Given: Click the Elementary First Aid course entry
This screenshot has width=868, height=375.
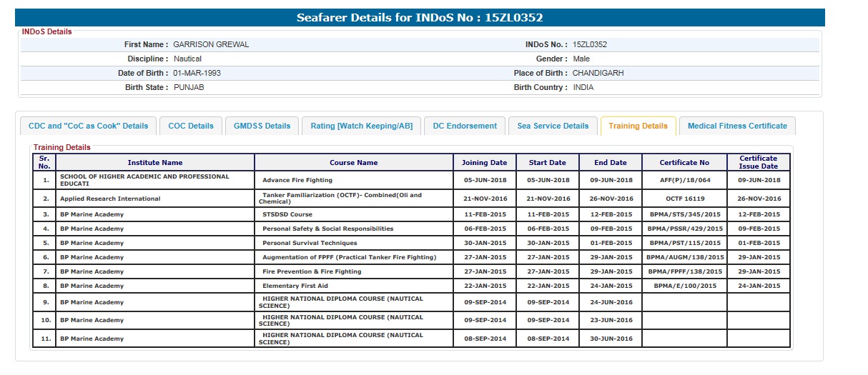Looking at the screenshot, I should [295, 286].
